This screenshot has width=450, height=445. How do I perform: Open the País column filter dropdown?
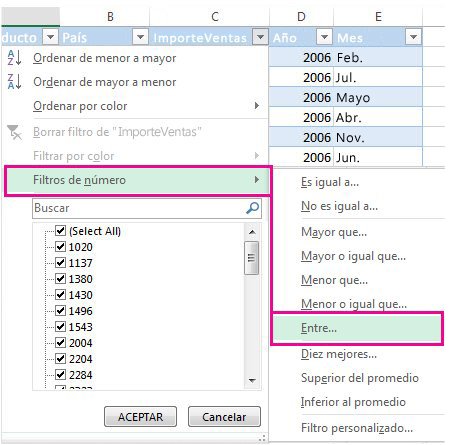140,37
